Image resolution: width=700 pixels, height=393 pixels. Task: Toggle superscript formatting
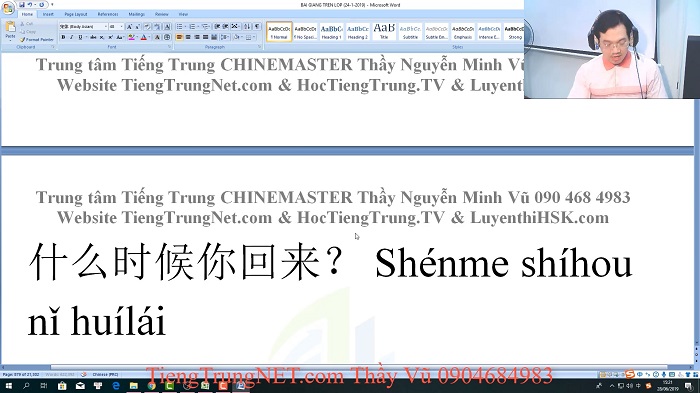(111, 37)
